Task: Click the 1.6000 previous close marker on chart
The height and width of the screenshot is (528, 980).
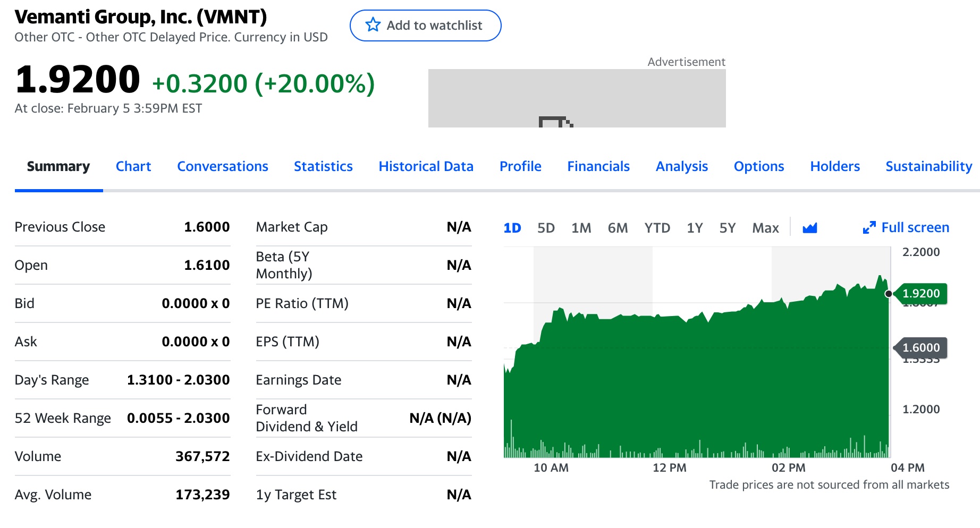Action: pyautogui.click(x=921, y=347)
